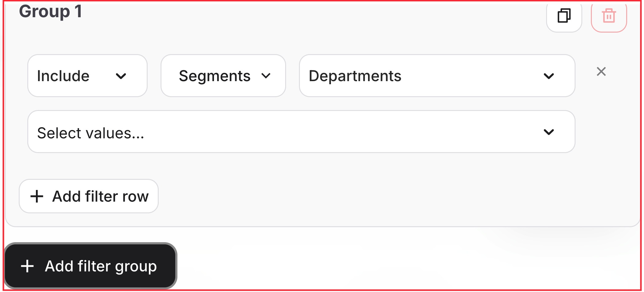Expand the Segments dropdown
The height and width of the screenshot is (292, 644).
pyautogui.click(x=223, y=76)
